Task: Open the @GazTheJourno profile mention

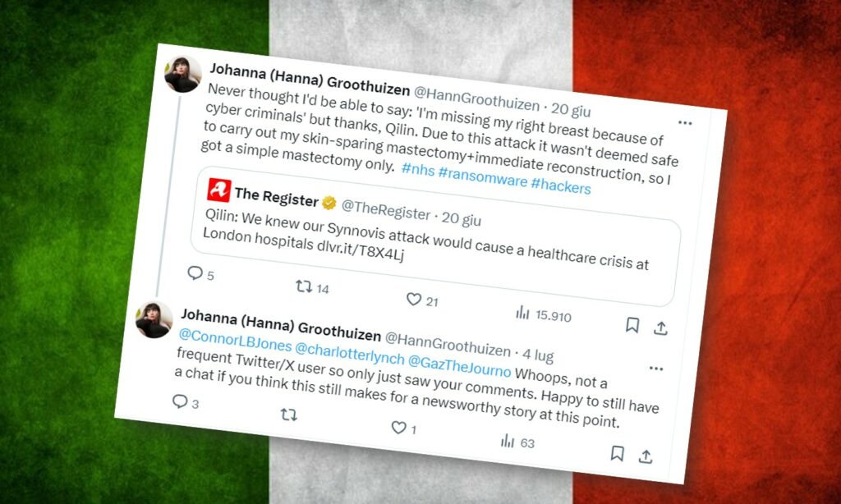Action: [x=459, y=365]
